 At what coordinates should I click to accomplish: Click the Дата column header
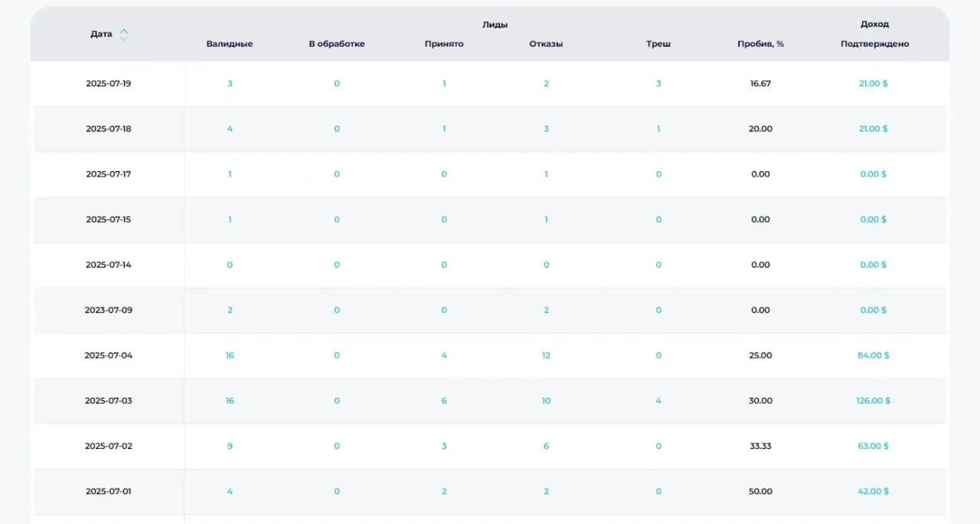[101, 34]
